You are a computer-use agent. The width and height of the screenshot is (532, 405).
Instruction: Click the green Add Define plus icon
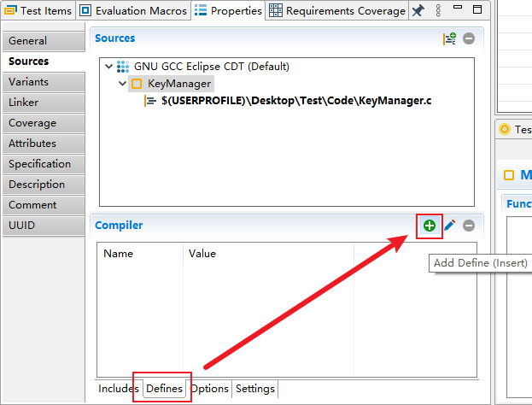pyautogui.click(x=430, y=226)
